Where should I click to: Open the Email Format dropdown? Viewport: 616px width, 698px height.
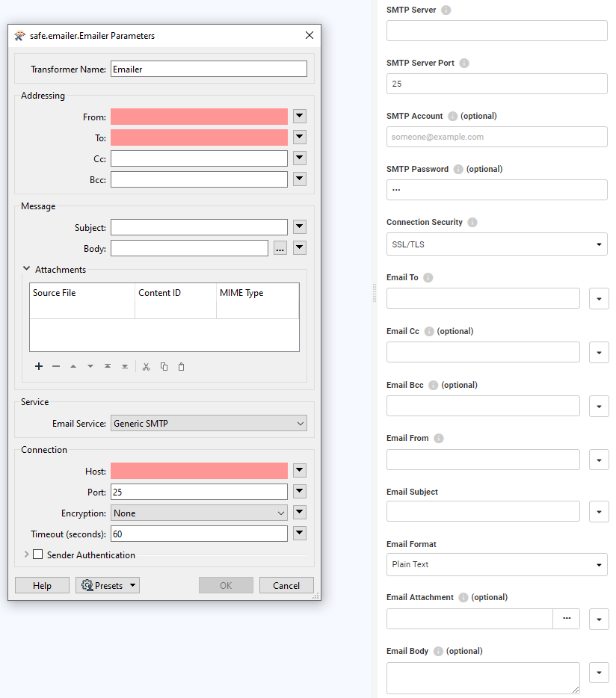598,564
